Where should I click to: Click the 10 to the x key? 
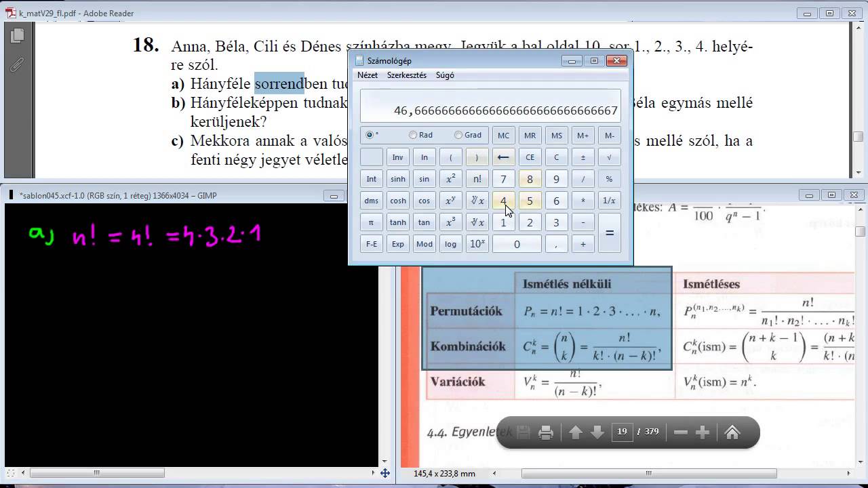pos(477,244)
